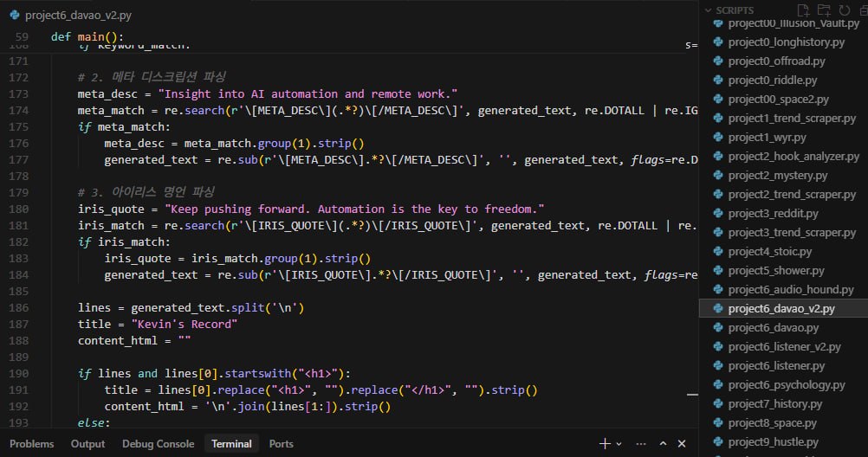Select the highlighted project6_davao_v2.py row
Viewport: 868px width, 457px height.
(781, 309)
